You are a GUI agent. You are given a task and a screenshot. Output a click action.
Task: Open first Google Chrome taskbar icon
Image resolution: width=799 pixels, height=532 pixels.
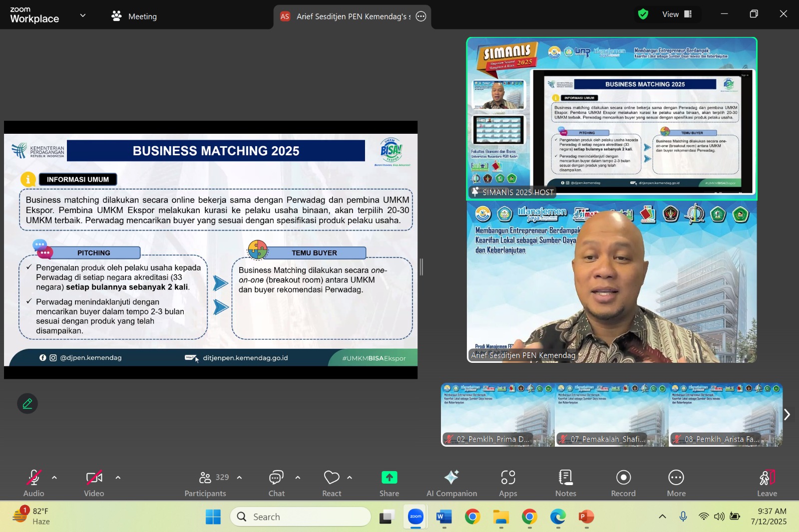pyautogui.click(x=472, y=517)
